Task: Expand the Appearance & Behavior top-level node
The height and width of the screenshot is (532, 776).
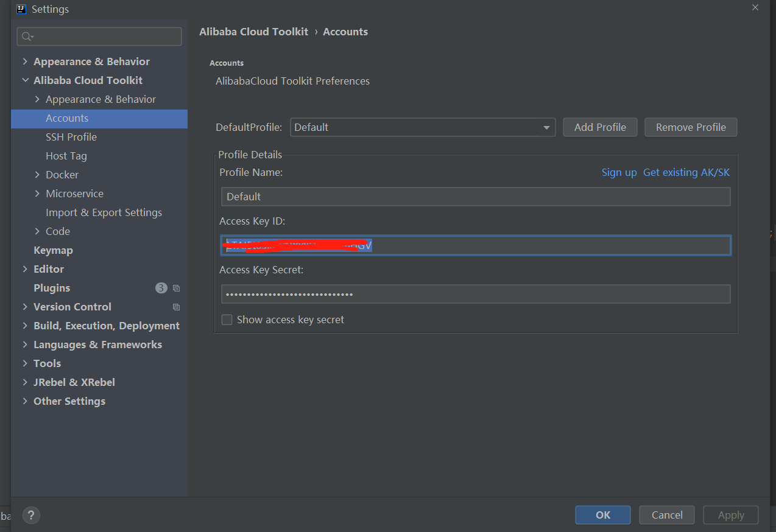Action: pos(25,61)
